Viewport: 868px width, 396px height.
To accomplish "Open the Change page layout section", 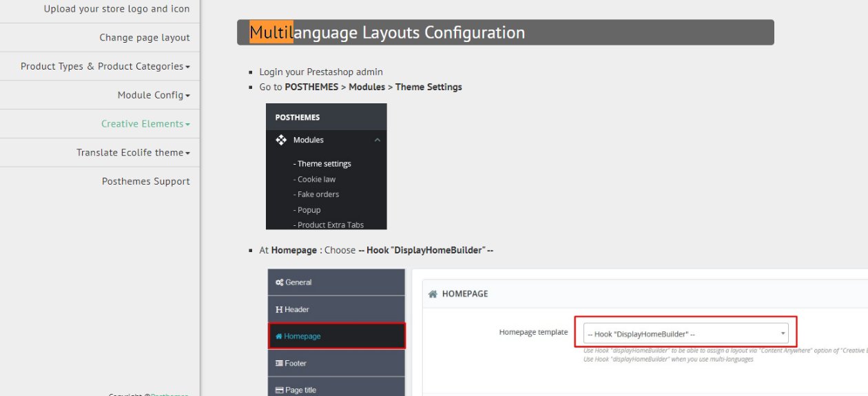I will [x=145, y=38].
